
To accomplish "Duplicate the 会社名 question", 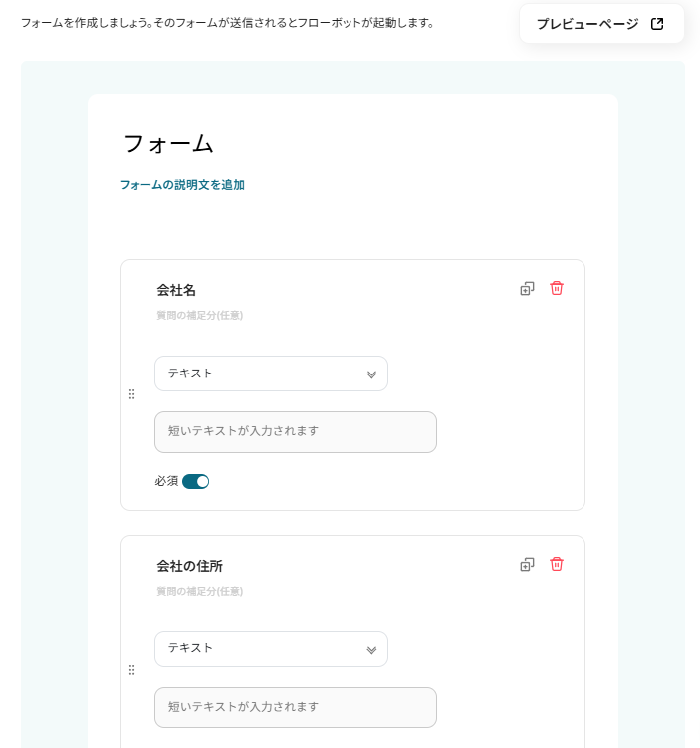I will 527,289.
